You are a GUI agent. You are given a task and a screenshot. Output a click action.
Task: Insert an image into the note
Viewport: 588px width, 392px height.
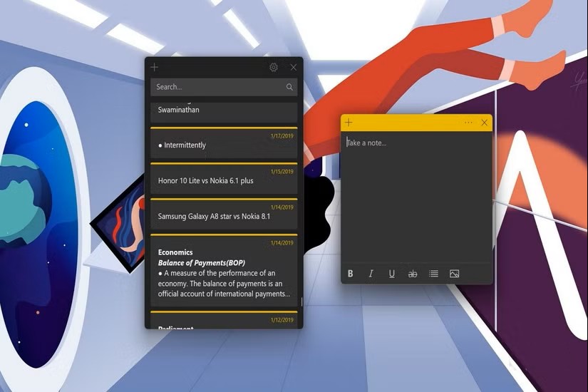pos(454,274)
